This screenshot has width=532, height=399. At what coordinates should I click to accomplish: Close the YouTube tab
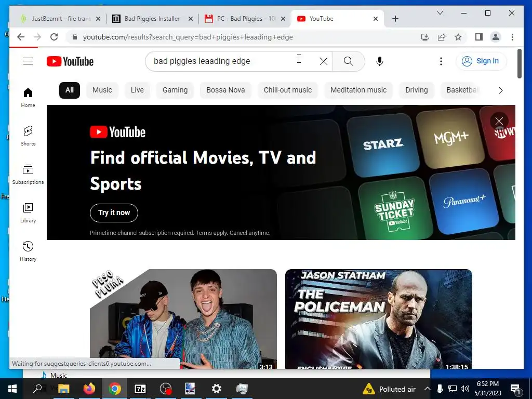click(376, 19)
